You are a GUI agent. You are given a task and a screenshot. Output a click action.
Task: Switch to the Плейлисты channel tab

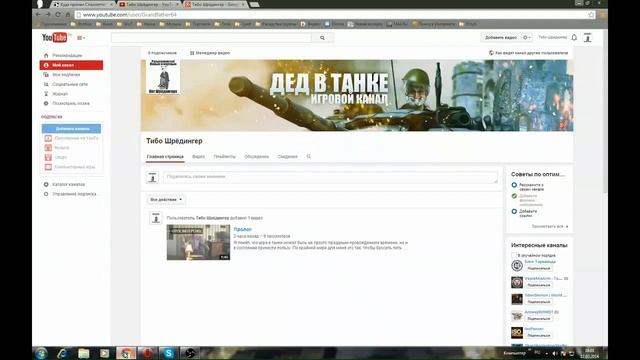click(224, 157)
